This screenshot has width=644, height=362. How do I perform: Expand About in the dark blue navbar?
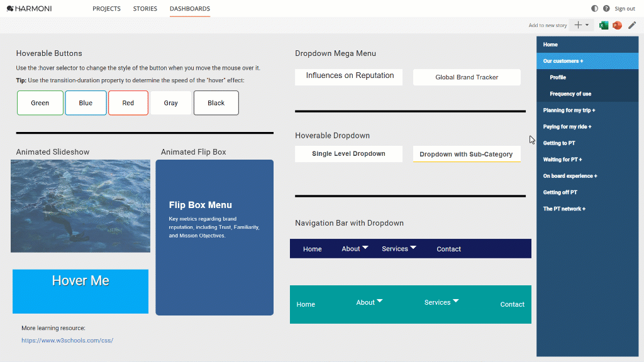point(355,249)
